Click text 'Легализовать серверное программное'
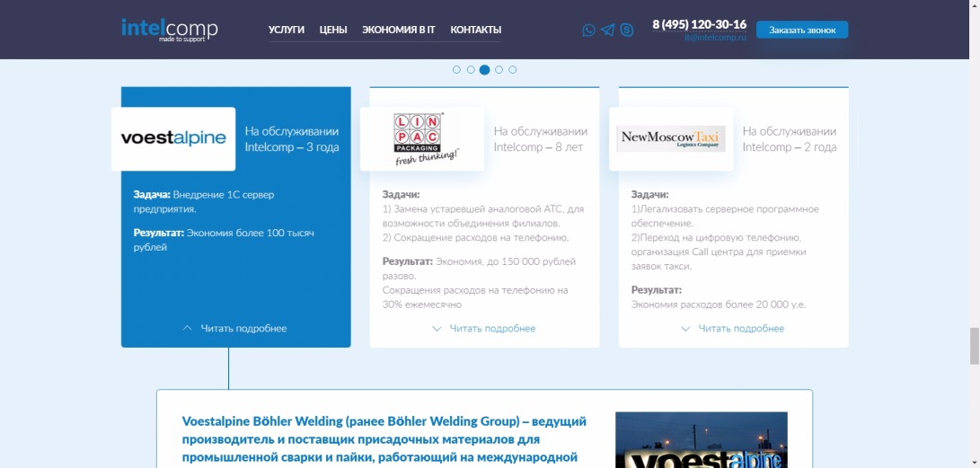Screen dimensions: 980x468 tap(728, 209)
